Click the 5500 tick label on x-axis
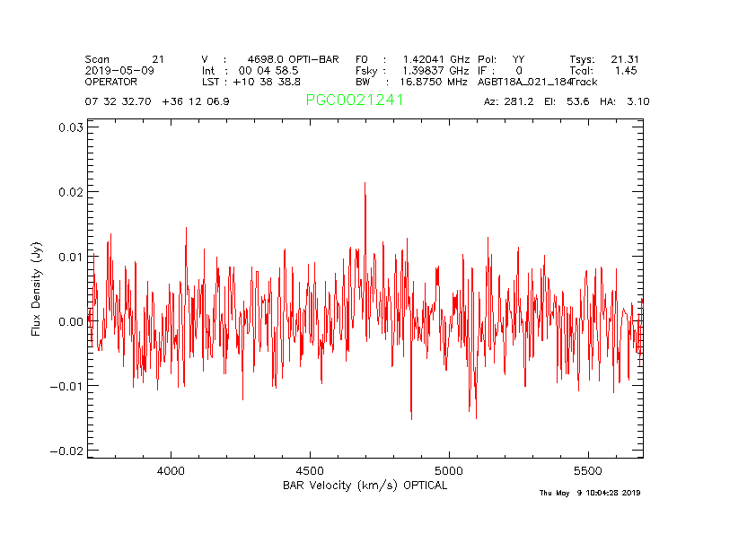The image size is (756, 534). (587, 470)
